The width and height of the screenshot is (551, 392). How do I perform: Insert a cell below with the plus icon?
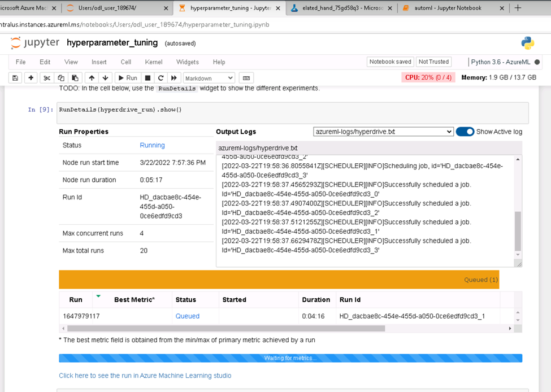click(x=31, y=78)
